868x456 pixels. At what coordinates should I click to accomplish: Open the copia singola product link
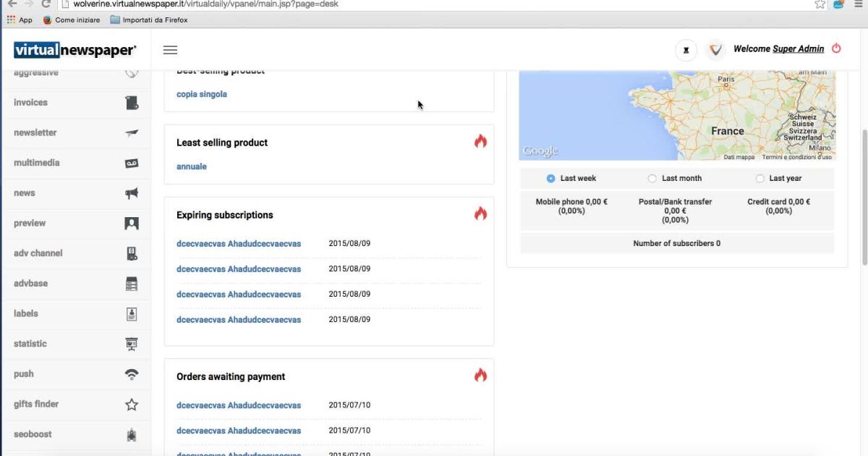pos(201,94)
